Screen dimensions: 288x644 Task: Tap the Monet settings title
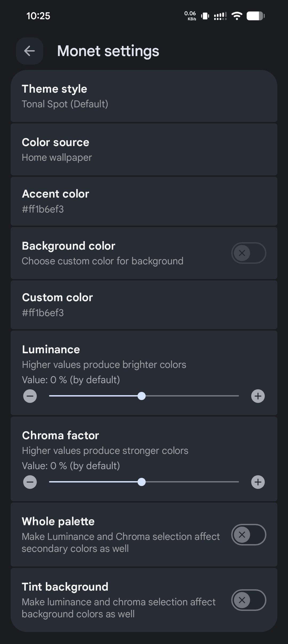click(x=108, y=51)
